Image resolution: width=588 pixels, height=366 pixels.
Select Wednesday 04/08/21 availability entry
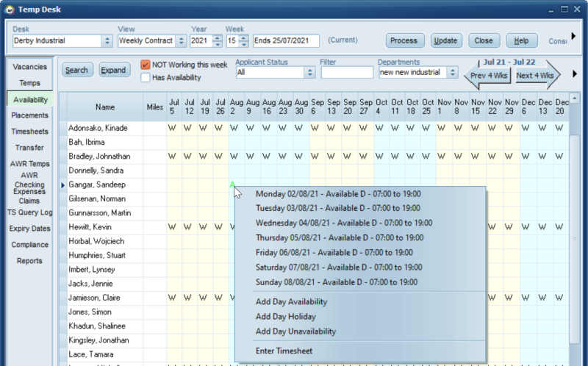(344, 223)
